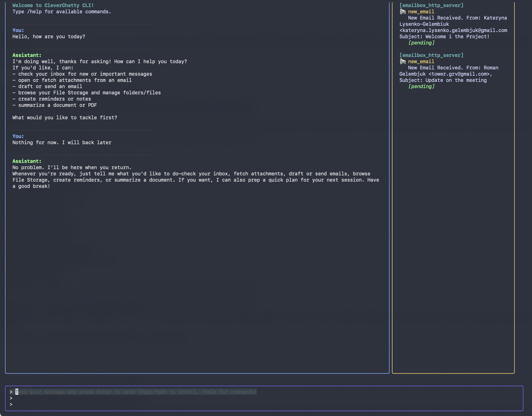
Task: Click the first new_email notification title
Action: coord(421,11)
